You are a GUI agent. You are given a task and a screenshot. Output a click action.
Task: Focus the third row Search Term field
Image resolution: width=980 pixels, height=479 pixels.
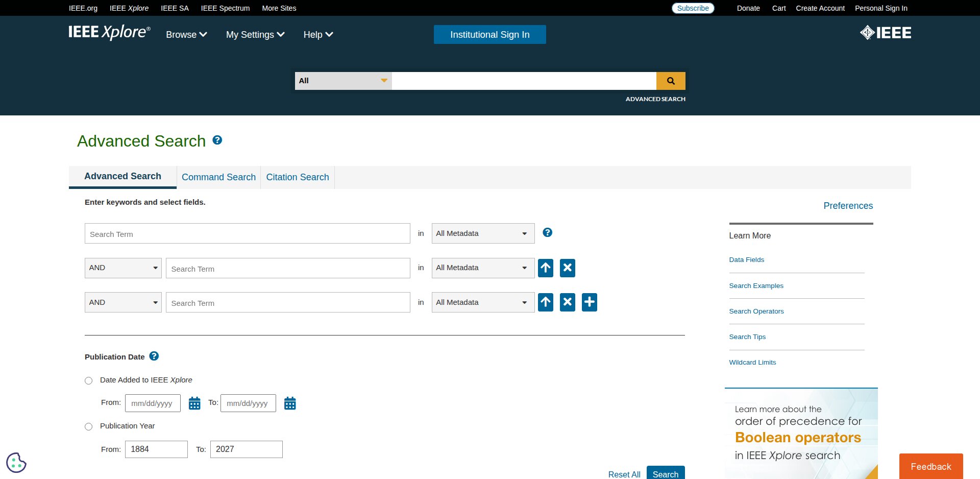[x=288, y=302]
